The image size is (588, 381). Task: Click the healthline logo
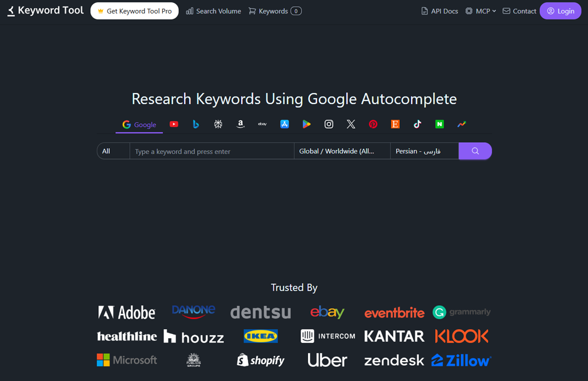click(x=127, y=336)
